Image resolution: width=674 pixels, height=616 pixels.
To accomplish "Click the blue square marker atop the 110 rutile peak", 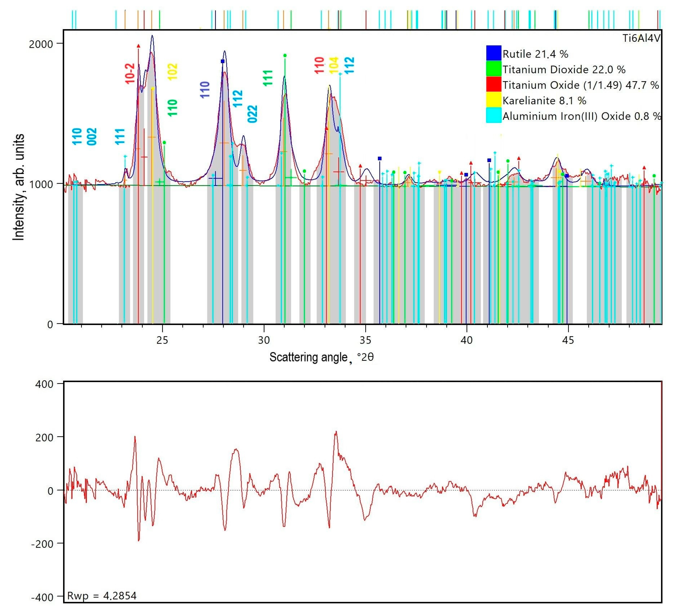I will tap(223, 61).
